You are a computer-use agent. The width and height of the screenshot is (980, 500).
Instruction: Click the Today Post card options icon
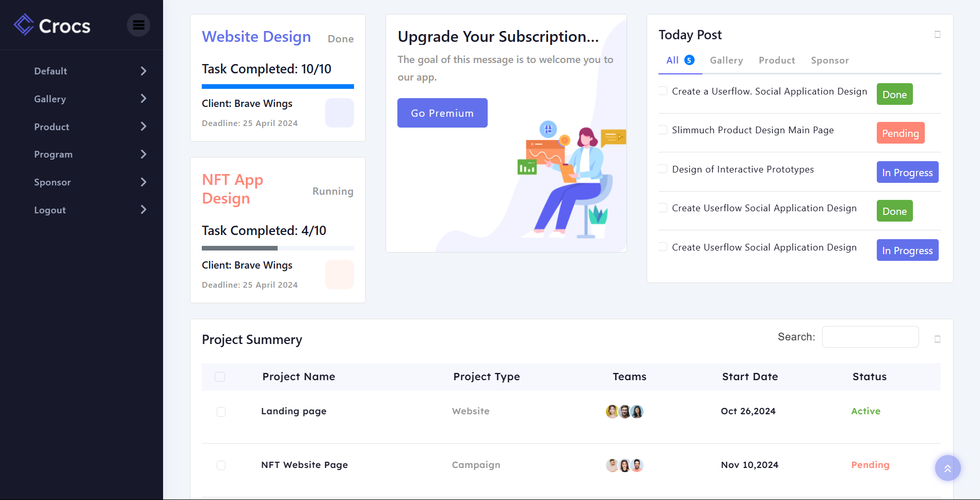click(x=937, y=35)
